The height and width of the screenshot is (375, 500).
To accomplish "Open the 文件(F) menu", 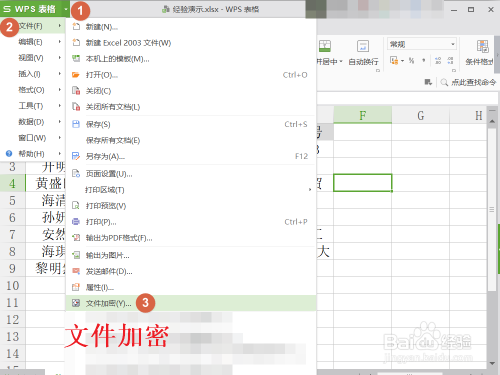I will pyautogui.click(x=33, y=26).
